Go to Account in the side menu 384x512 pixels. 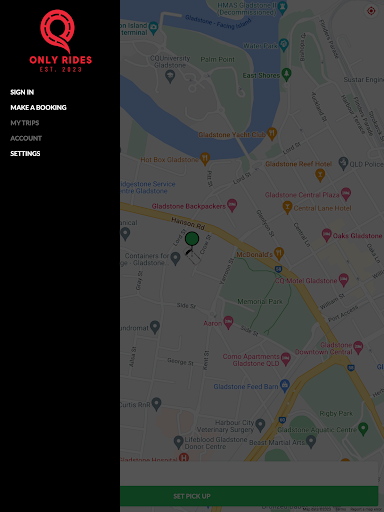click(x=26, y=138)
